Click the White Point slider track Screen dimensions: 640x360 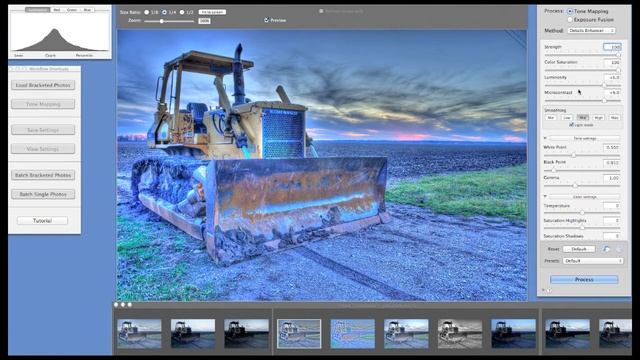click(x=582, y=155)
